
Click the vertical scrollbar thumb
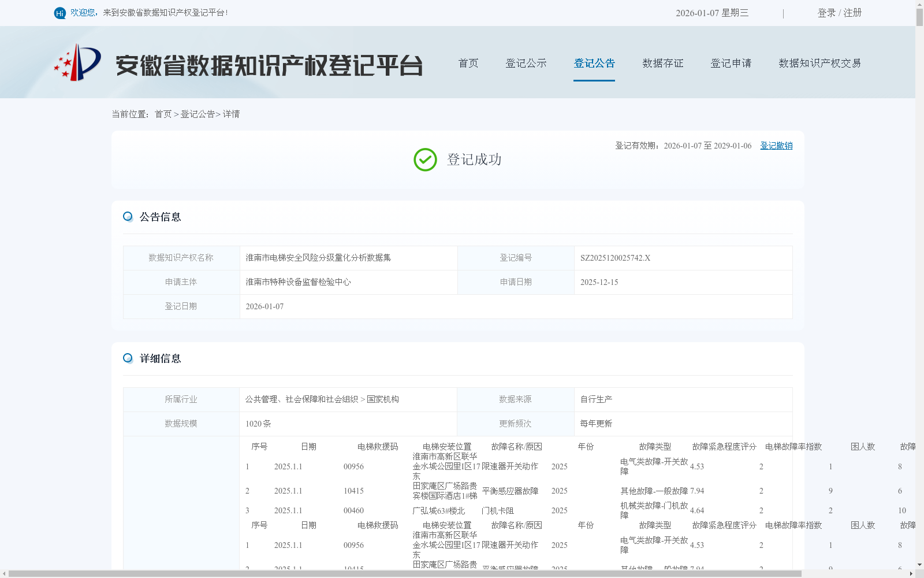[919, 17]
